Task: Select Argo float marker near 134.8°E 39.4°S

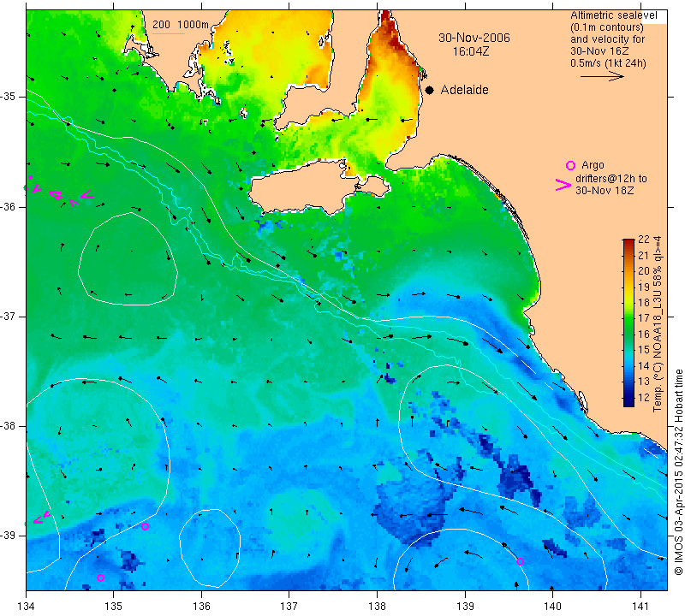Action: point(100,578)
